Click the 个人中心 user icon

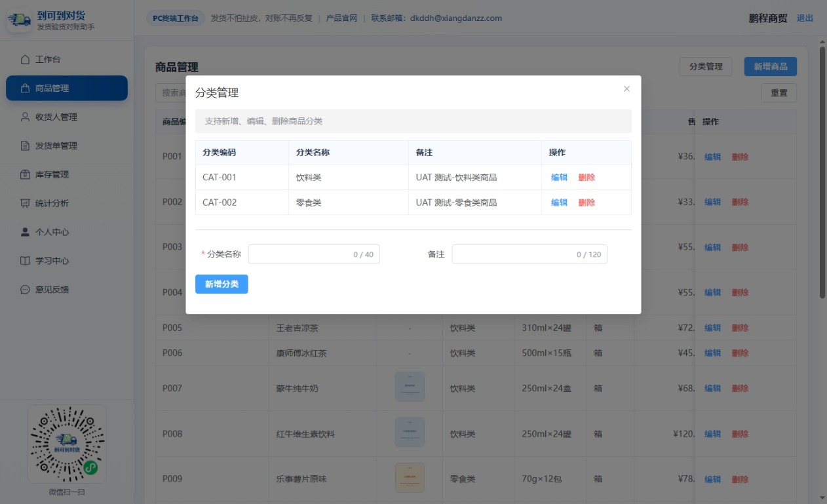pyautogui.click(x=25, y=232)
